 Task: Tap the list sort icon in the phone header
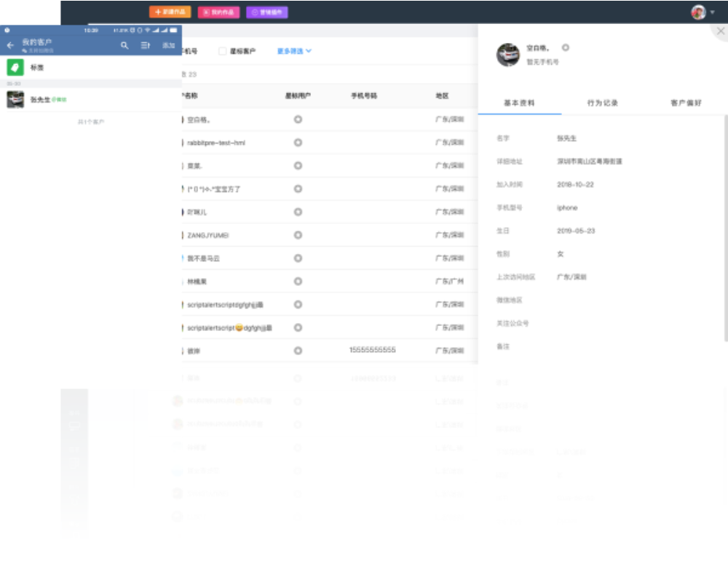[146, 45]
